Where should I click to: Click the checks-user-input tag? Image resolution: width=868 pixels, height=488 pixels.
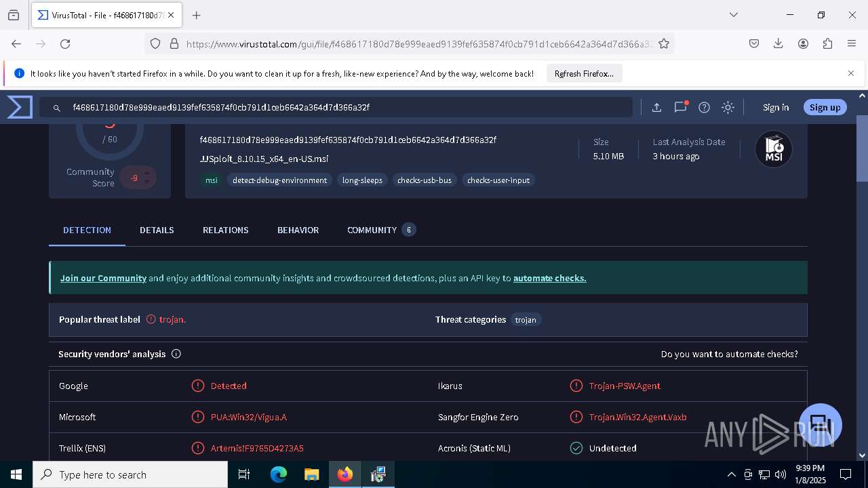498,180
